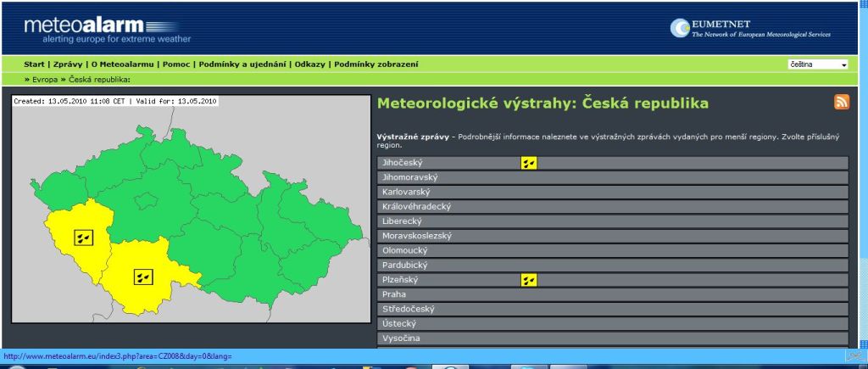Screen dimensions: 868x369
Task: Select the Jihomoravský region row
Action: click(612, 177)
